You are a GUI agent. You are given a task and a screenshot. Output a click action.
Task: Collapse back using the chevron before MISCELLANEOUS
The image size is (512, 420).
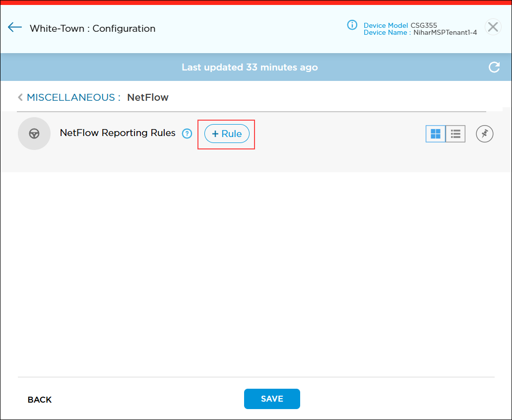pos(20,97)
